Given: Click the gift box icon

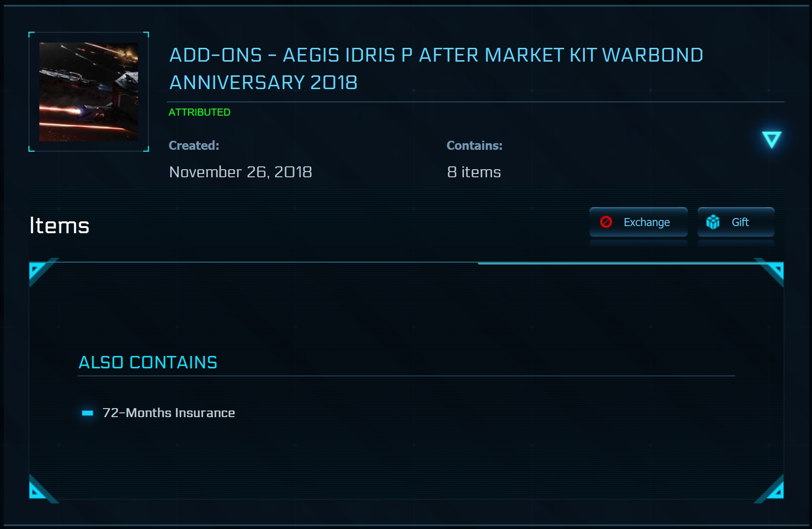Looking at the screenshot, I should pos(712,222).
